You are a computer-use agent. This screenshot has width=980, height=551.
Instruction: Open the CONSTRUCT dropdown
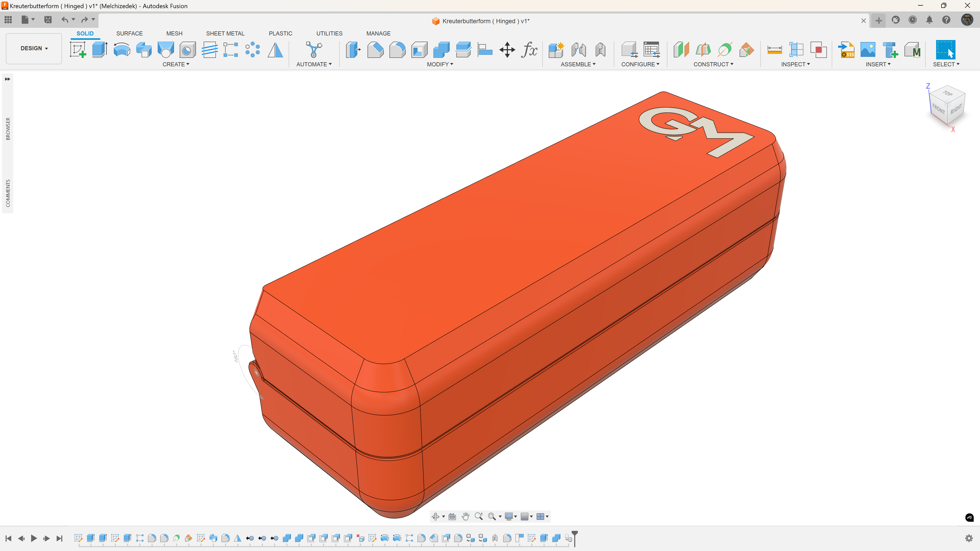coord(713,64)
